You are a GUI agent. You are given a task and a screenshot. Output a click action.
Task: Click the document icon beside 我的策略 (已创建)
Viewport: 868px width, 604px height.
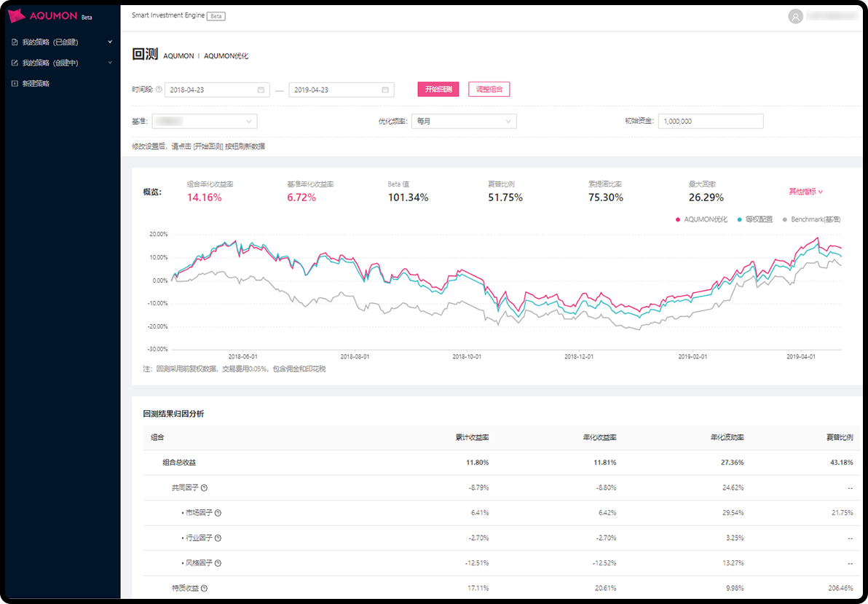tap(15, 42)
